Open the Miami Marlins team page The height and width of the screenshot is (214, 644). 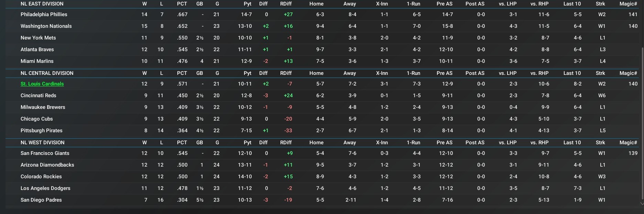pyautogui.click(x=37, y=61)
